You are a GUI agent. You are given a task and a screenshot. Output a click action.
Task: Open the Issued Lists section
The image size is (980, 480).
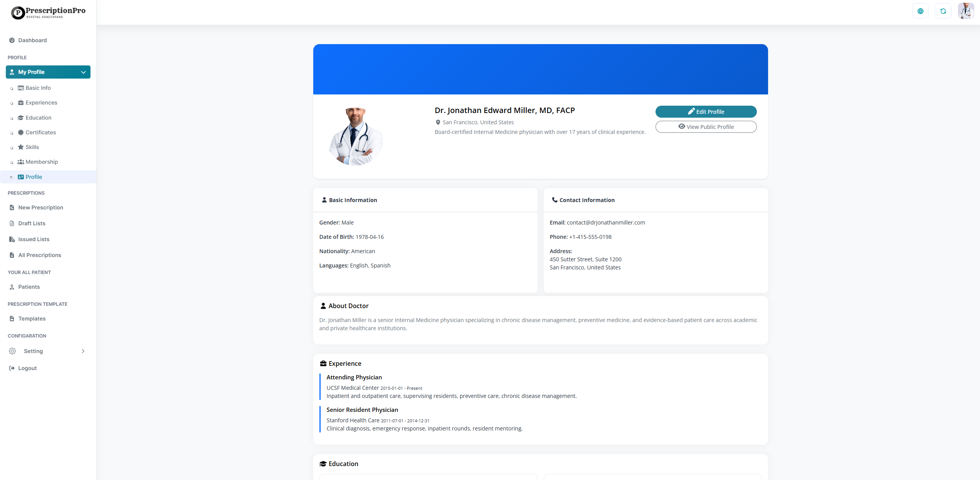pyautogui.click(x=33, y=239)
